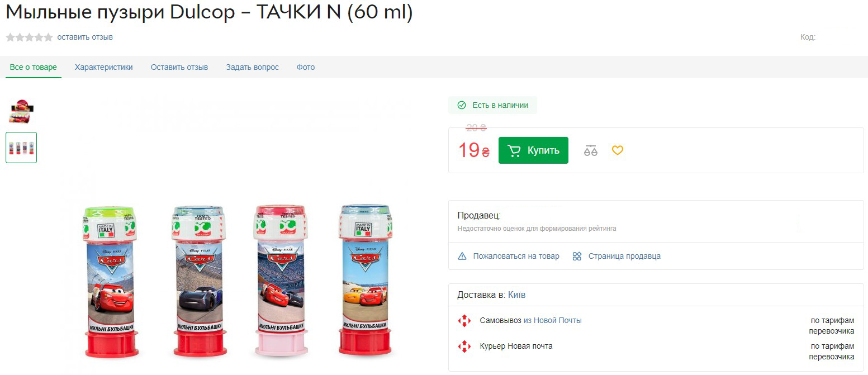Select the first product thumbnail
This screenshot has width=868, height=375.
click(x=21, y=111)
